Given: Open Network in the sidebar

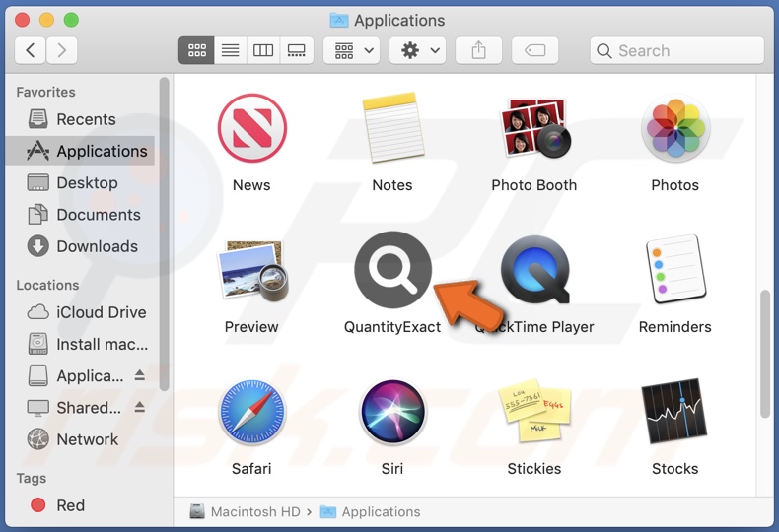Looking at the screenshot, I should pyautogui.click(x=80, y=439).
